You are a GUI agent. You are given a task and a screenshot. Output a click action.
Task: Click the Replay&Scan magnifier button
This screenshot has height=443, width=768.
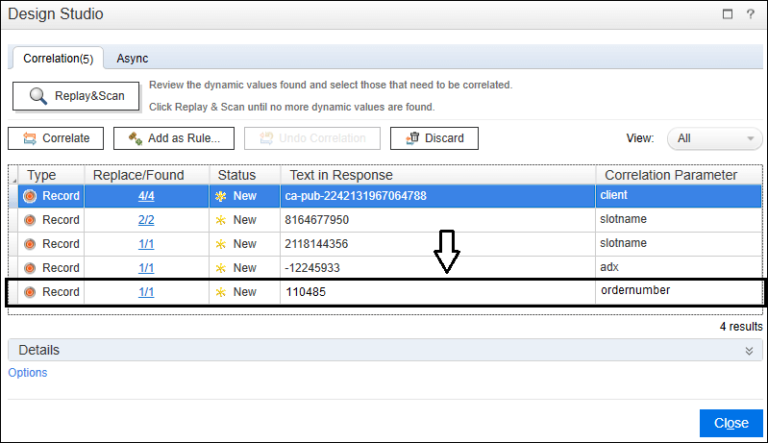[76, 96]
